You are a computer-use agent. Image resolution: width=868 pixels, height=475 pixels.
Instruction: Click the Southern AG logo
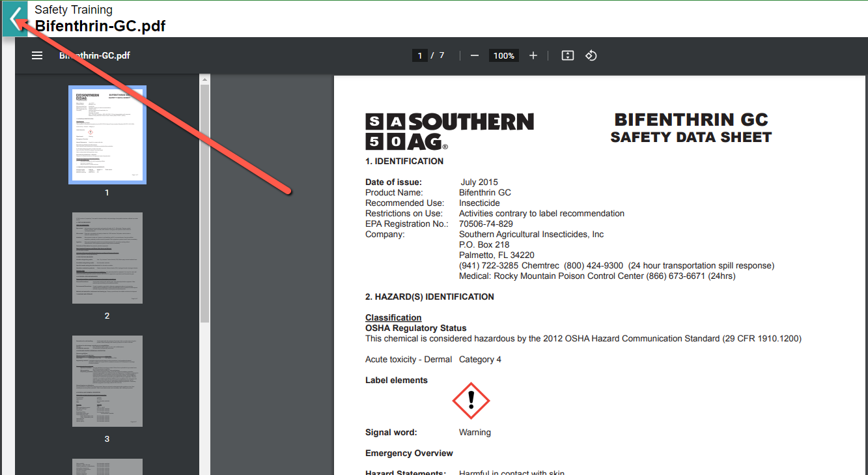pos(449,131)
